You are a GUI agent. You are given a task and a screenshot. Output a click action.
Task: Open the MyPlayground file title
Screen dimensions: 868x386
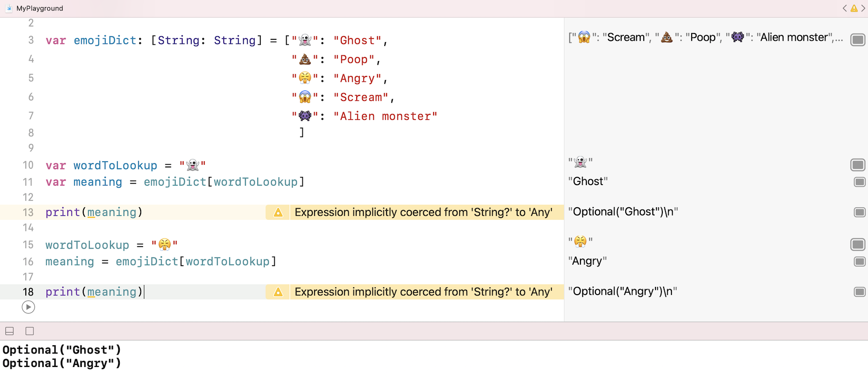[x=40, y=8]
